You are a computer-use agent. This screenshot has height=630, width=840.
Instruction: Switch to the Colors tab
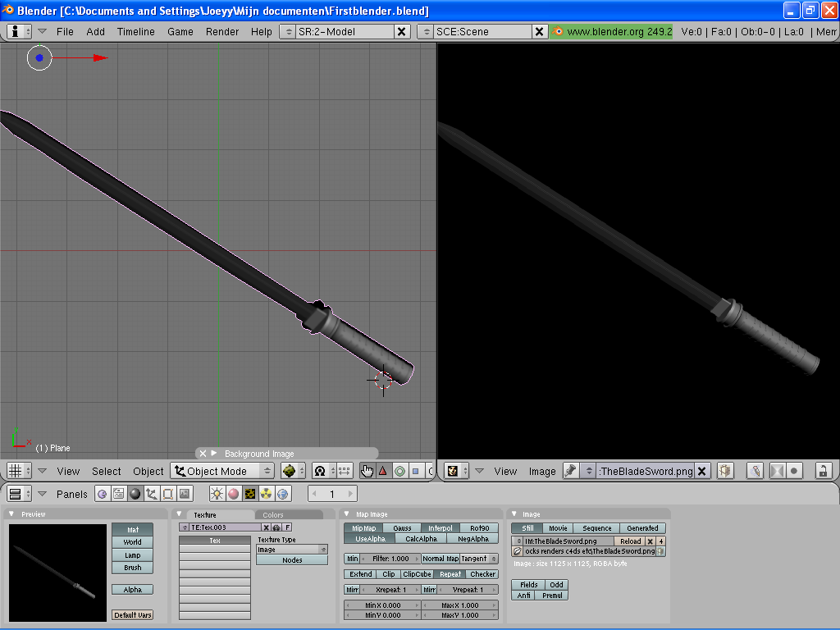(273, 515)
